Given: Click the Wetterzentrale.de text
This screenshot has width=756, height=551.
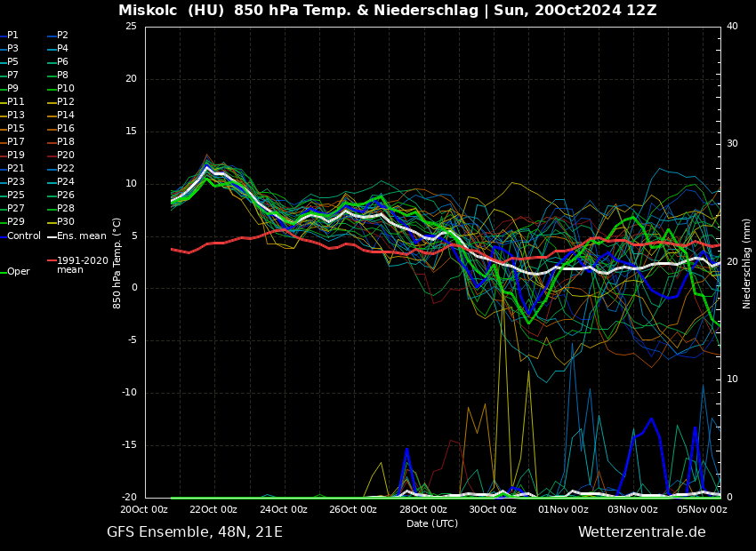Looking at the screenshot, I should click(641, 532).
